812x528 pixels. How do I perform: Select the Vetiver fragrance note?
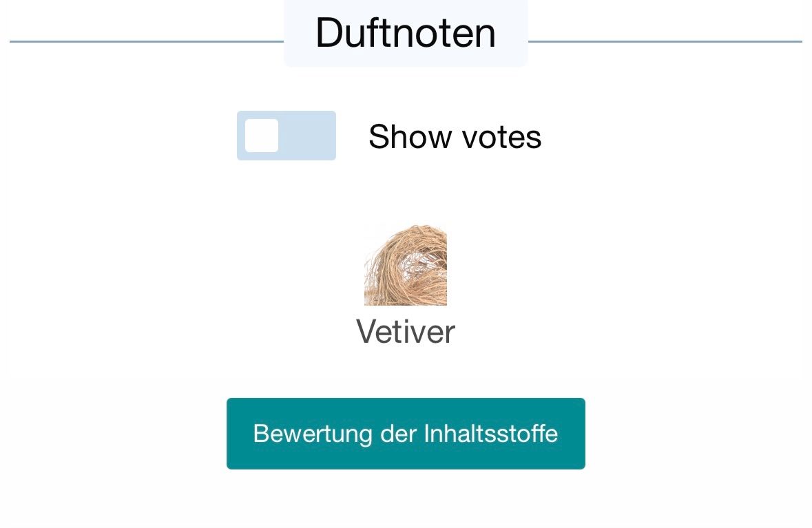(406, 285)
